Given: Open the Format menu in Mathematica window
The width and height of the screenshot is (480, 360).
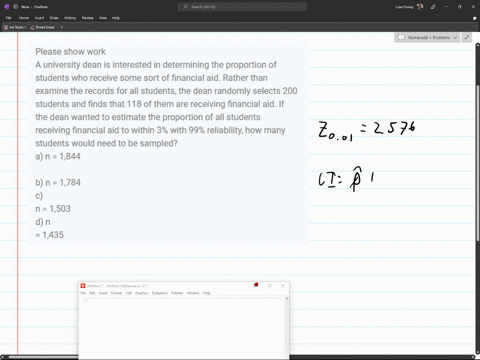Looking at the screenshot, I should pyautogui.click(x=116, y=293).
